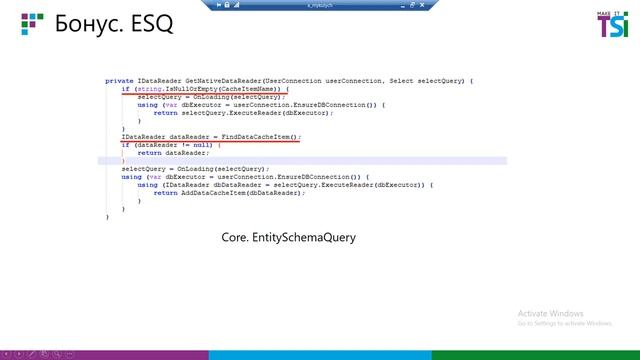Image resolution: width=640 pixels, height=360 pixels.
Task: Click the 'if (dataReader != null)' line
Action: 171,145
